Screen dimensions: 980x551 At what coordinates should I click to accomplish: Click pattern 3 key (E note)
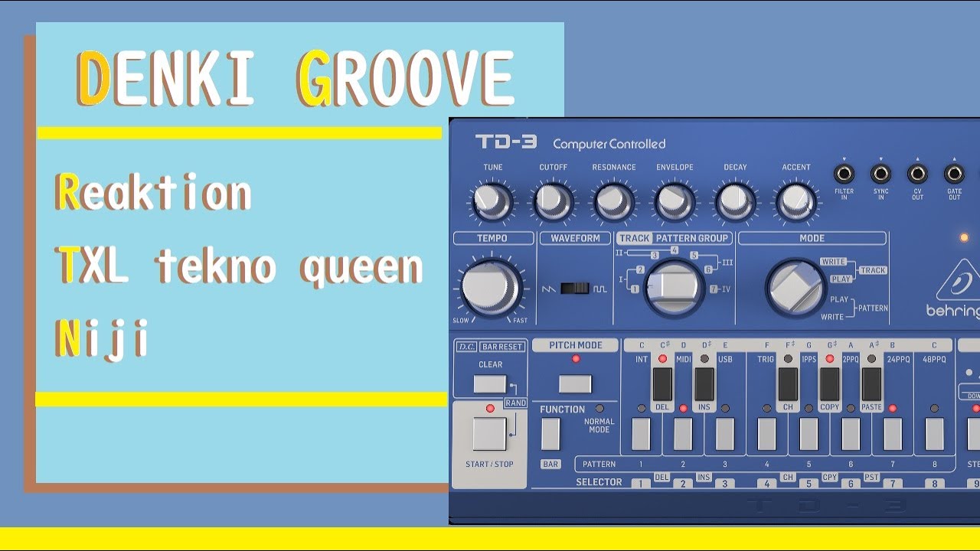(725, 434)
